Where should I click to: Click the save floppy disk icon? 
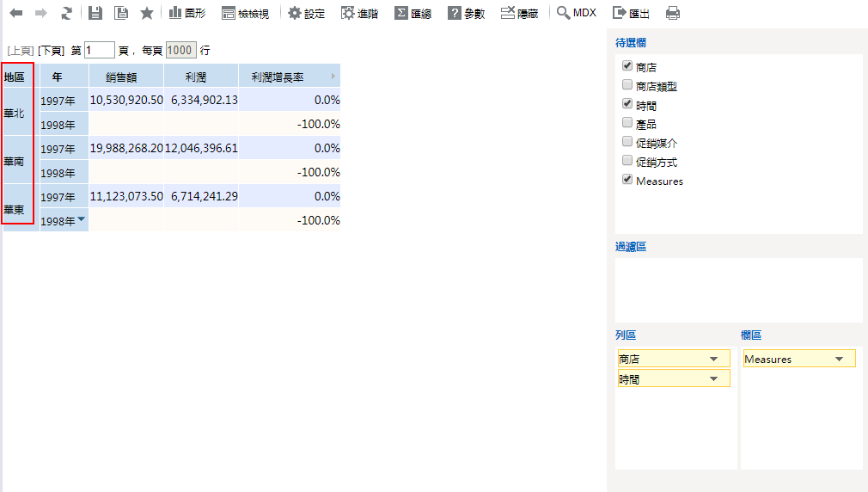[x=95, y=13]
